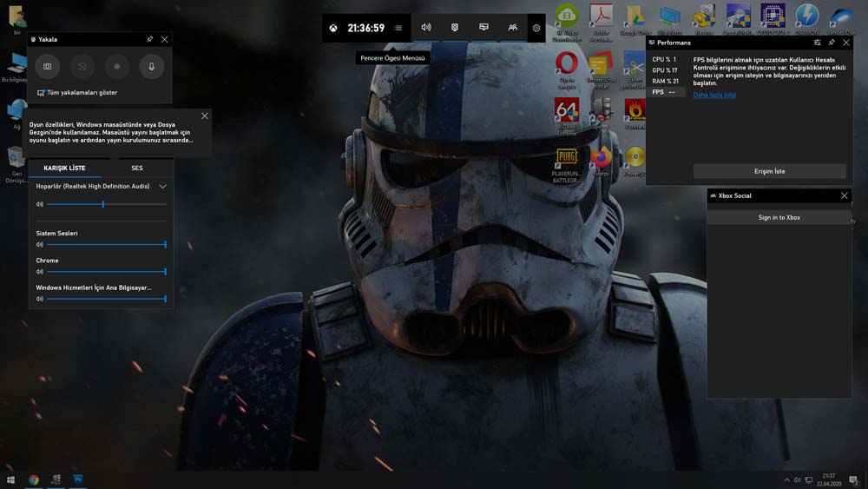This screenshot has height=489, width=868.
Task: Toggle the microphone in Yakala widget
Action: (152, 67)
